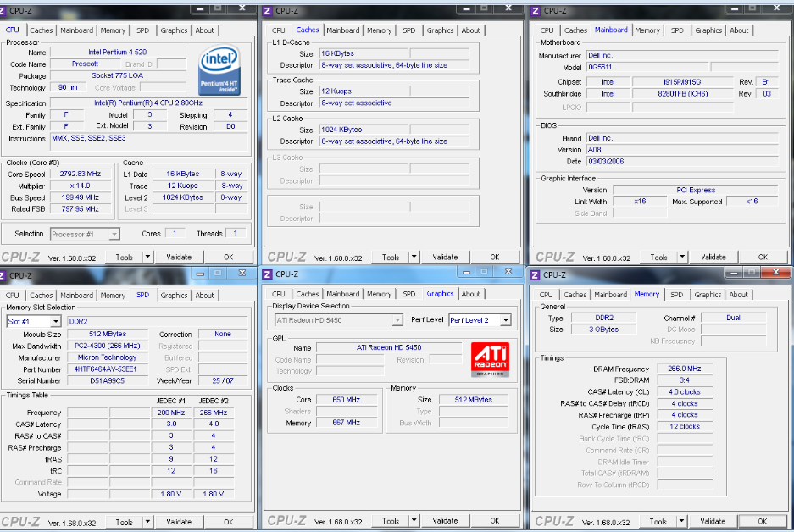This screenshot has width=794, height=532.
Task: Click Validate in the L1 D-Cache window
Action: pyautogui.click(x=445, y=257)
